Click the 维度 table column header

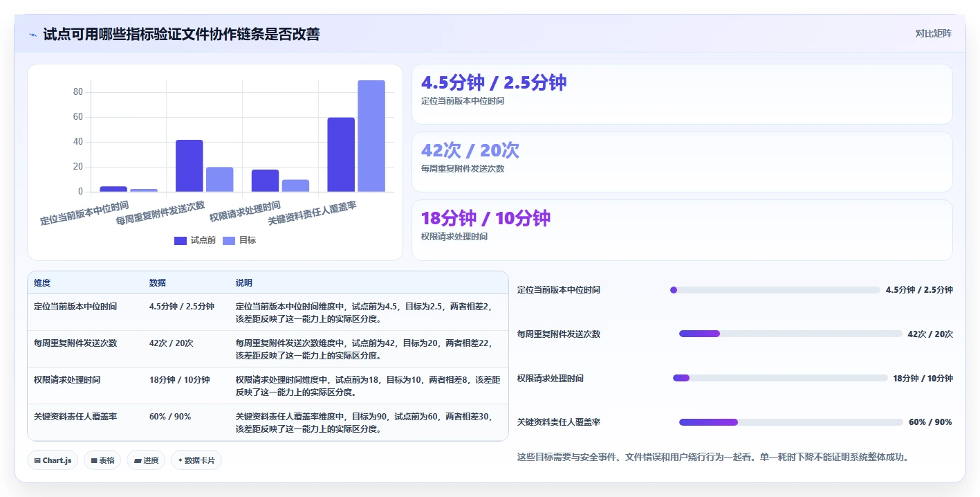pyautogui.click(x=42, y=283)
